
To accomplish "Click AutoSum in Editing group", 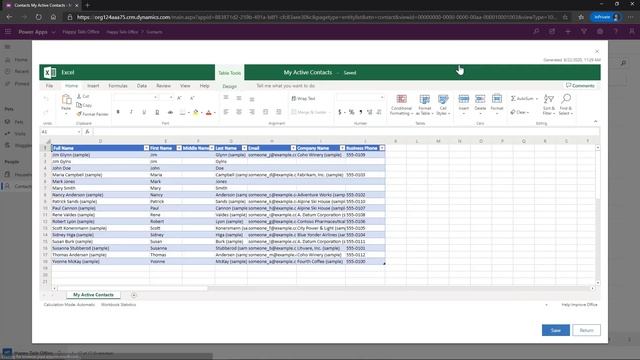I will (x=524, y=98).
